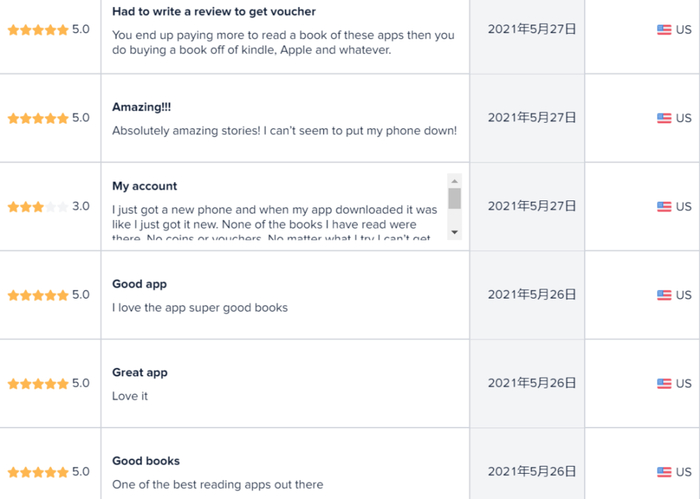700x499 pixels.
Task: Click the 'Good books' review title
Action: coord(146,461)
